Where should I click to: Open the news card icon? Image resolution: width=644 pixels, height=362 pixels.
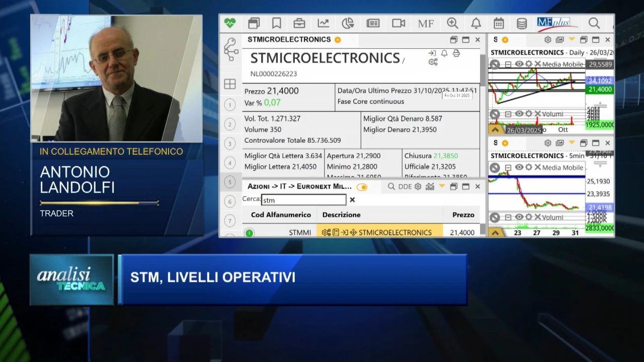coord(373,23)
